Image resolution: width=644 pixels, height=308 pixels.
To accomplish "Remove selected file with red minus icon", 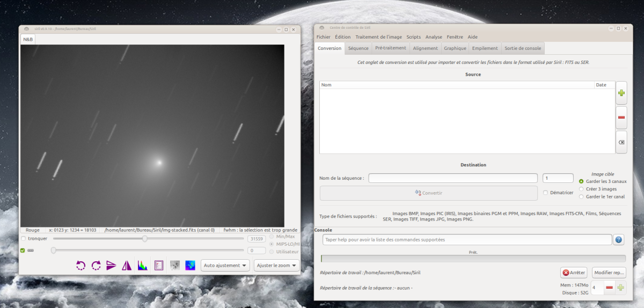I will (x=621, y=117).
